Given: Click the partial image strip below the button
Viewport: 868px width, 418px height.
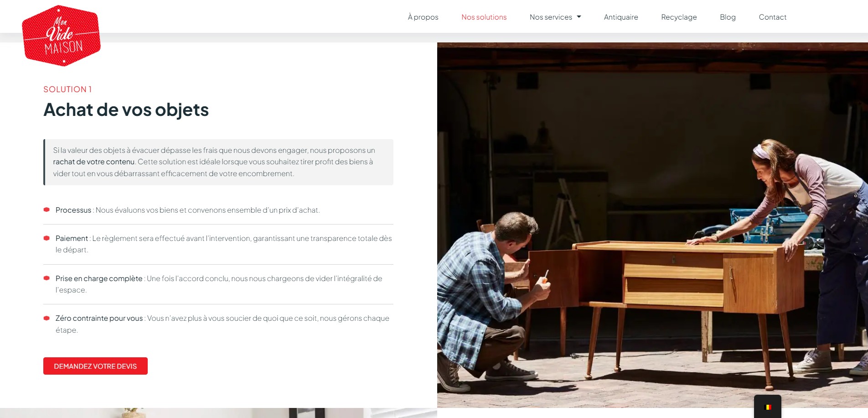Looking at the screenshot, I should (x=218, y=413).
